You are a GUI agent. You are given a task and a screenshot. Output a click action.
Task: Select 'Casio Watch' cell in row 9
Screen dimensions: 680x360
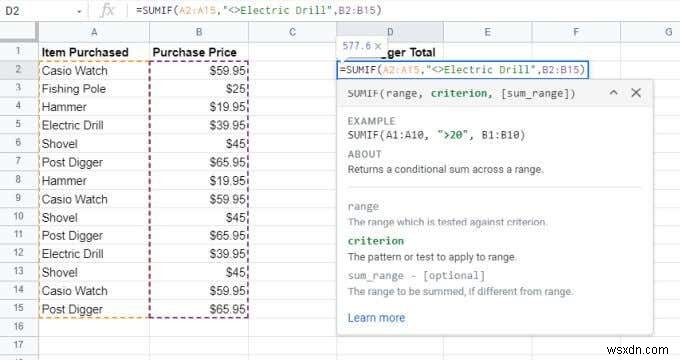click(94, 199)
